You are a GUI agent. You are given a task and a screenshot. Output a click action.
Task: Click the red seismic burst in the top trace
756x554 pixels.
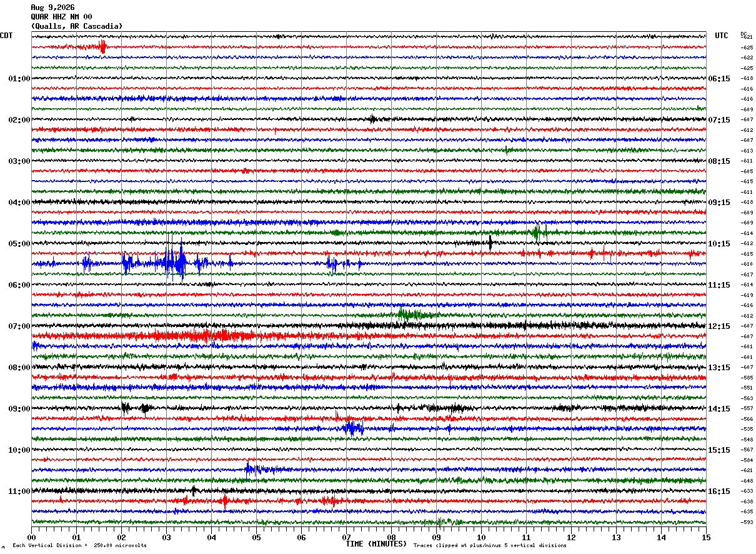tap(102, 46)
